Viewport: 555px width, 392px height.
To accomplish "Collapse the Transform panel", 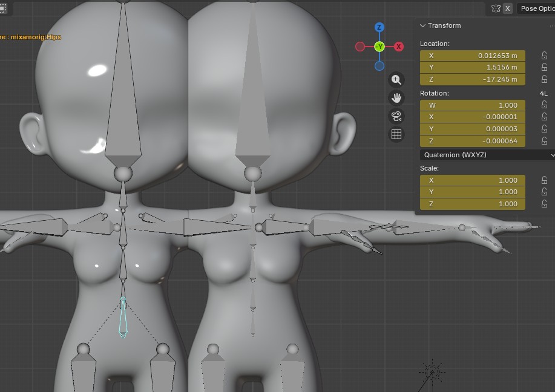I will [423, 25].
